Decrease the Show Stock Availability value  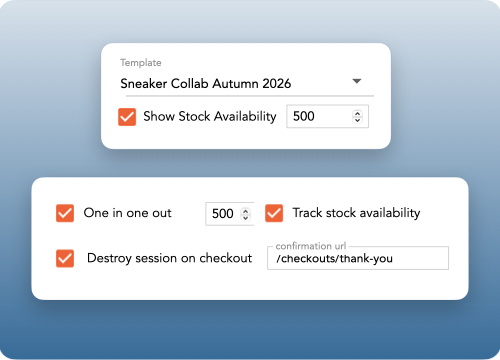[357, 120]
